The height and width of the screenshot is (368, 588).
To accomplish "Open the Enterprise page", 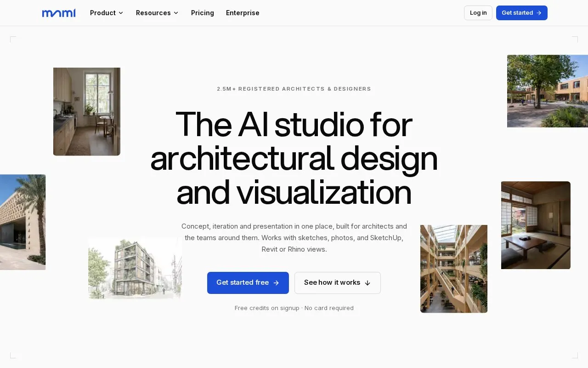I will coord(243,13).
